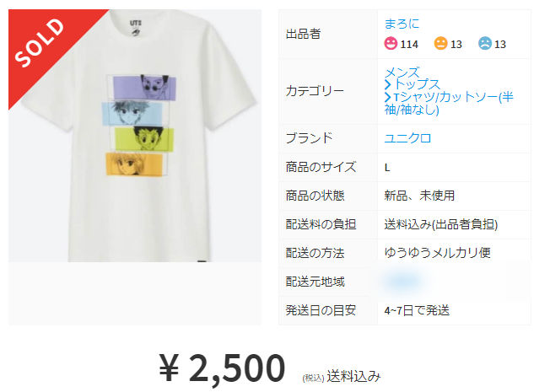Screen dimensions: 550x392
Task: Click the orange neutral face rating icon
Action: coord(441,44)
